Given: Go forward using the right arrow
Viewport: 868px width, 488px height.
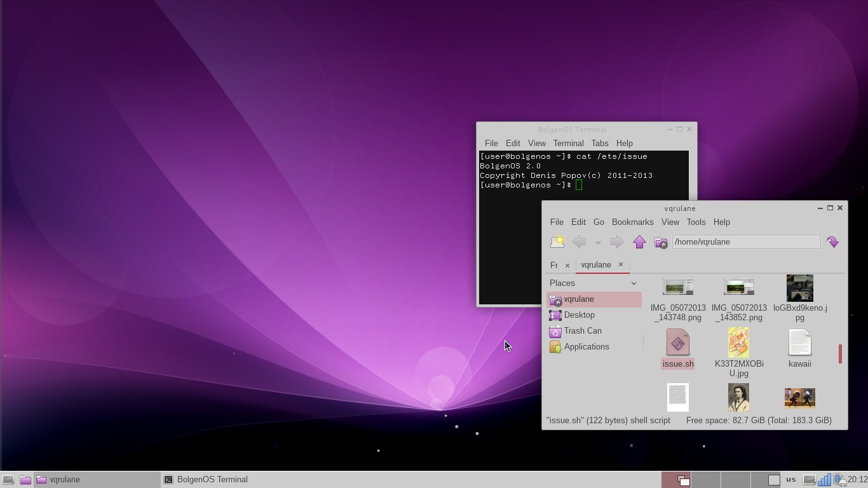Looking at the screenshot, I should point(616,242).
